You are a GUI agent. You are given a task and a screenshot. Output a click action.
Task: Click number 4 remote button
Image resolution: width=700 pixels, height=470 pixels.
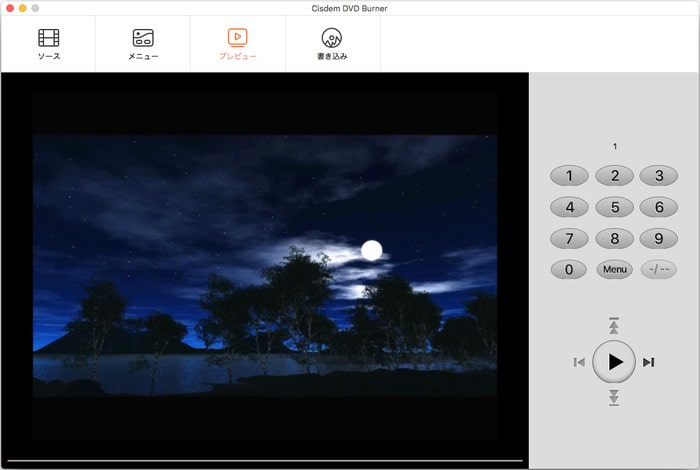pos(569,207)
